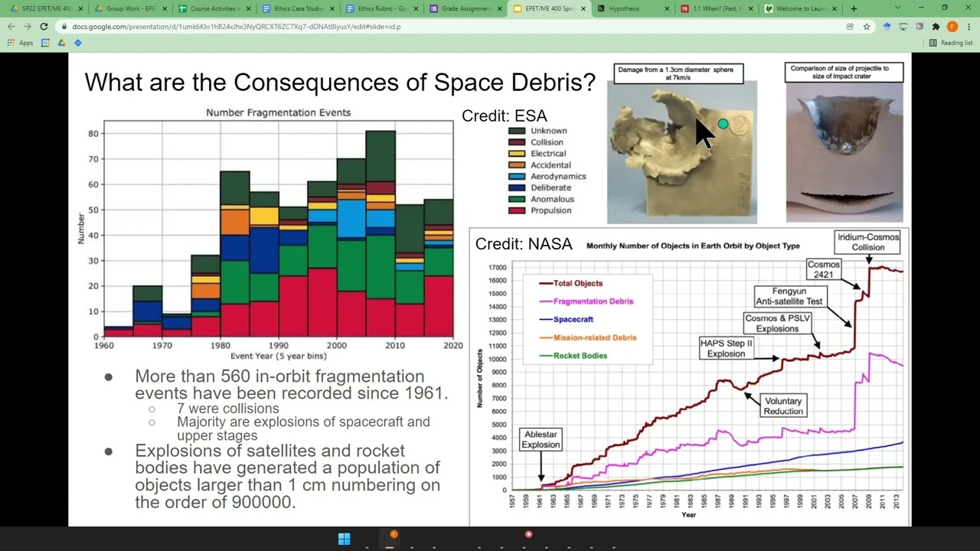This screenshot has width=980, height=551.
Task: Close the Group Work tab
Action: pos(164,8)
